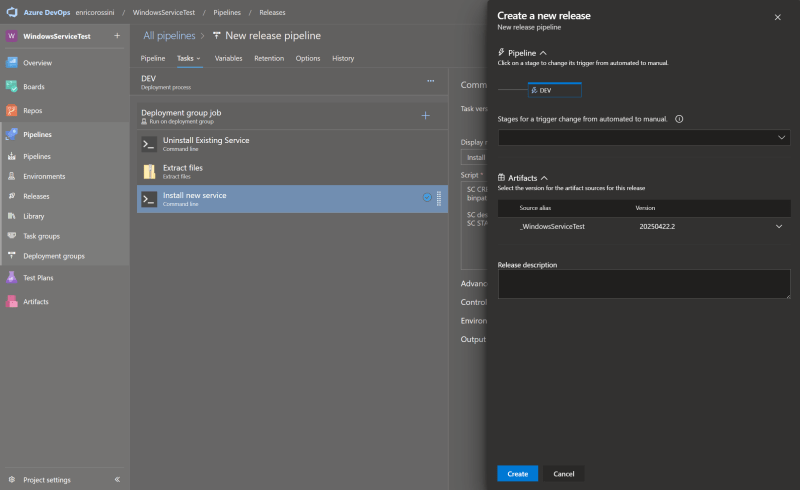Select the Extract files task
This screenshot has width=800, height=490.
click(x=292, y=172)
